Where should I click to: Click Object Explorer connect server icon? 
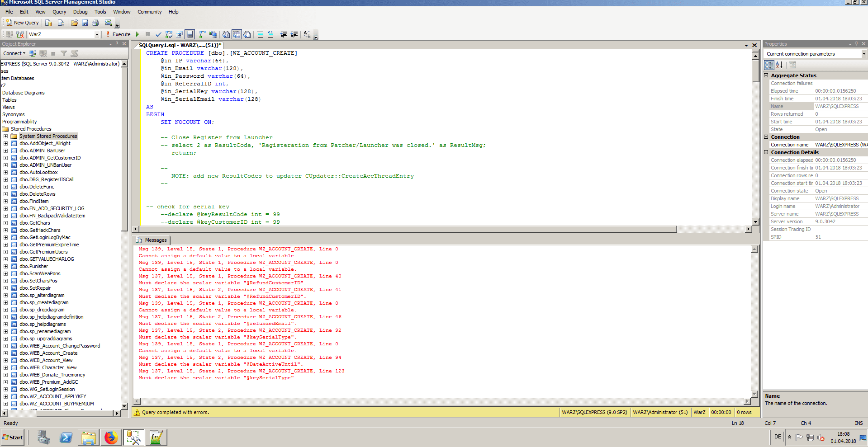(33, 53)
